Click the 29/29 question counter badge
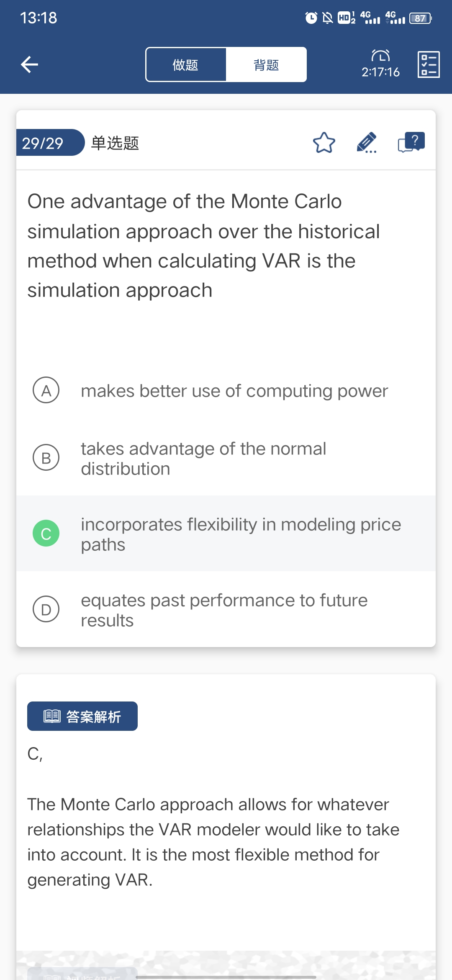Viewport: 452px width, 980px height. click(x=46, y=143)
